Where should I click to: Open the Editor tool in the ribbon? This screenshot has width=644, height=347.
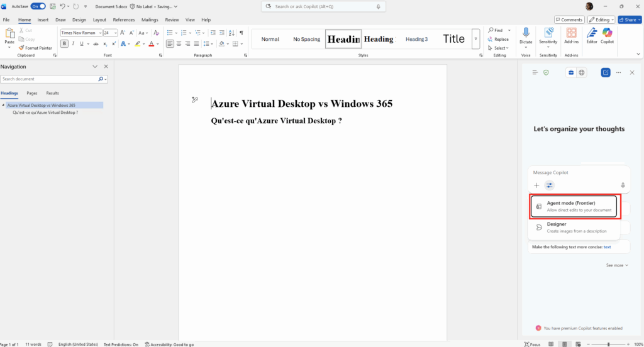pyautogui.click(x=592, y=35)
